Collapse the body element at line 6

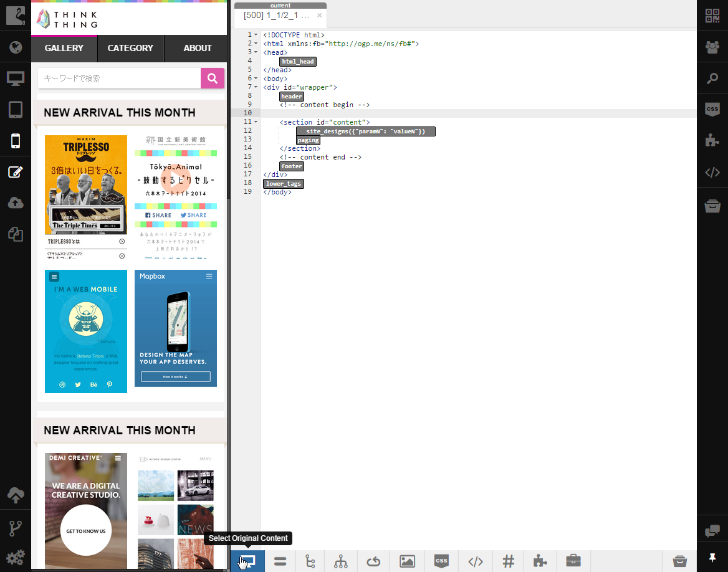(x=256, y=79)
